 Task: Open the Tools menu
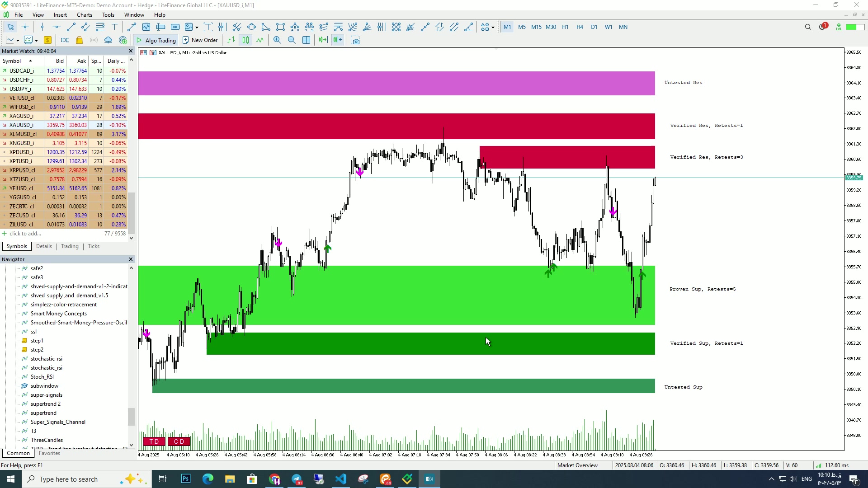point(108,15)
